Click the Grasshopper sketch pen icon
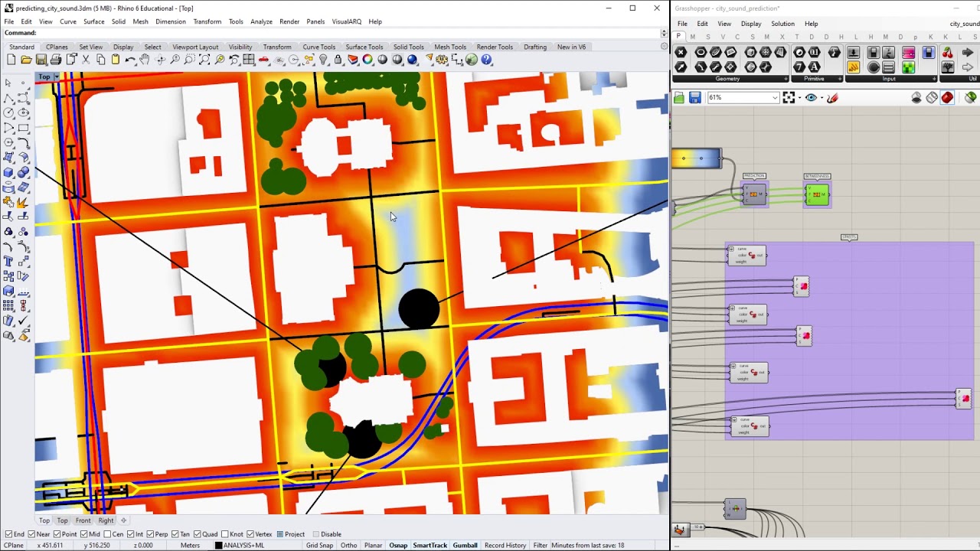980x551 pixels. 833,98
